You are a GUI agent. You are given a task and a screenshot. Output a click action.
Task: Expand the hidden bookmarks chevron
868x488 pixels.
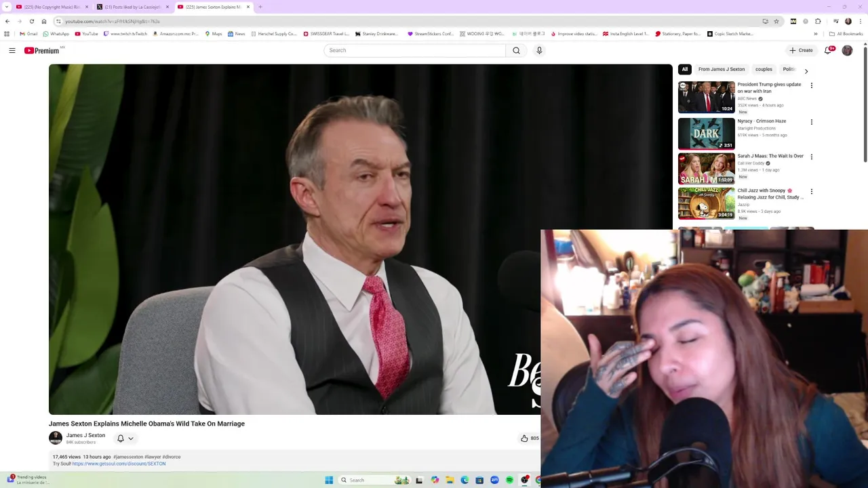[816, 34]
